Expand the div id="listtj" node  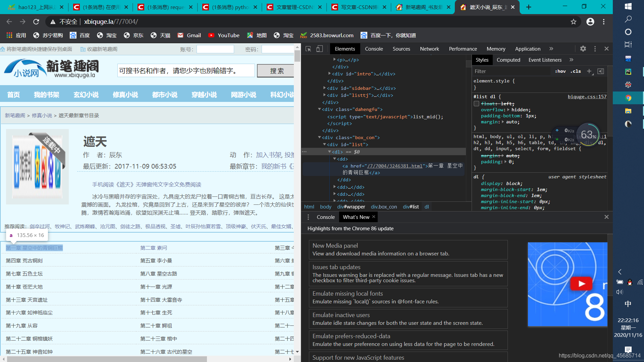[x=324, y=95]
